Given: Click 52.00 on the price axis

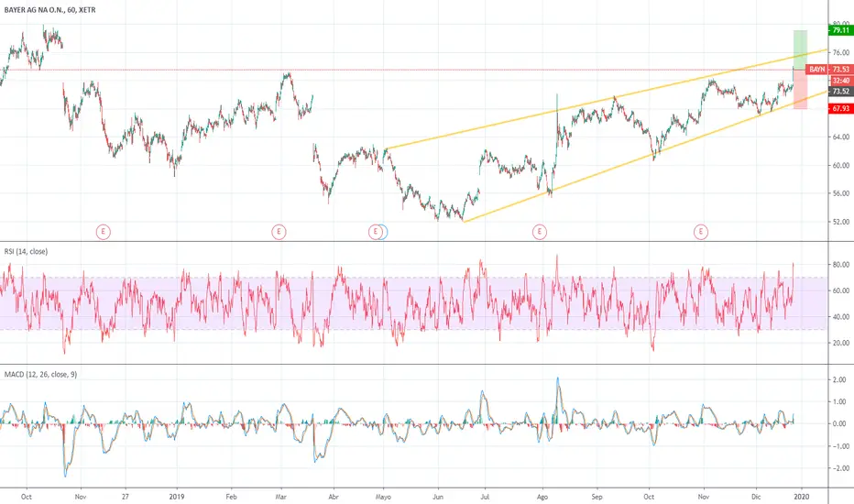Looking at the screenshot, I should pos(840,222).
